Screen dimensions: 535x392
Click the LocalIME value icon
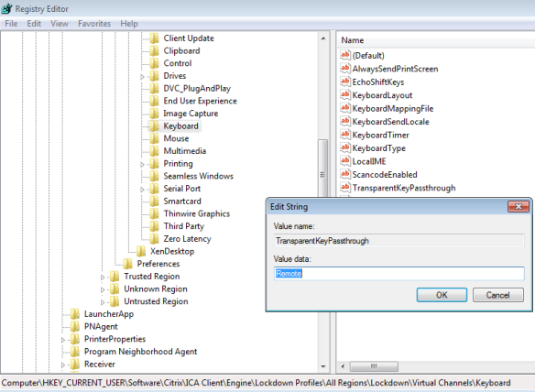(x=345, y=161)
